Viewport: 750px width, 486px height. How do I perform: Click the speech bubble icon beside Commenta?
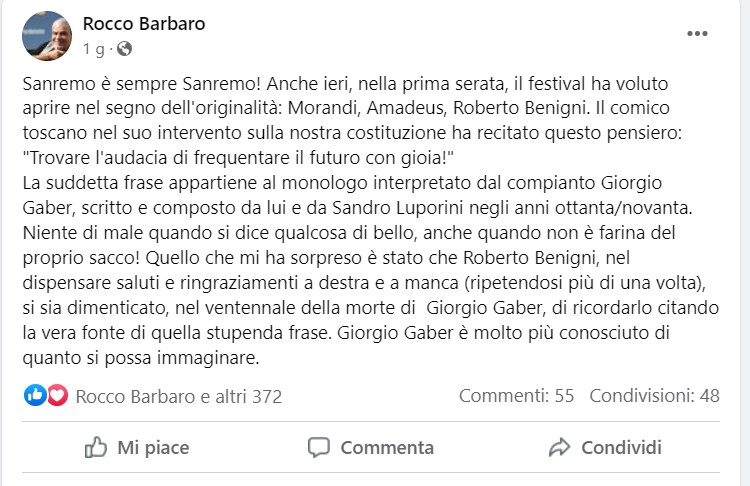click(x=319, y=447)
